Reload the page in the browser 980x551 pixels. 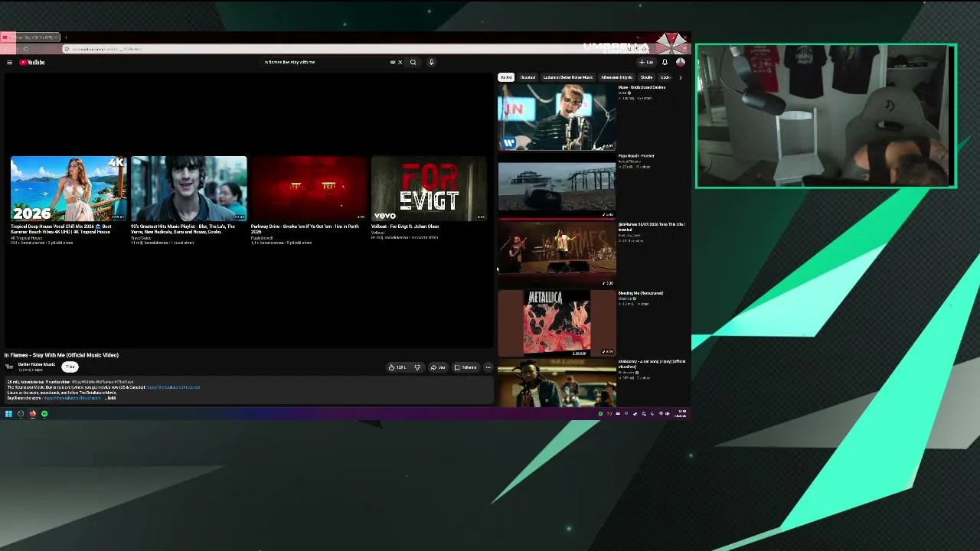click(x=26, y=49)
